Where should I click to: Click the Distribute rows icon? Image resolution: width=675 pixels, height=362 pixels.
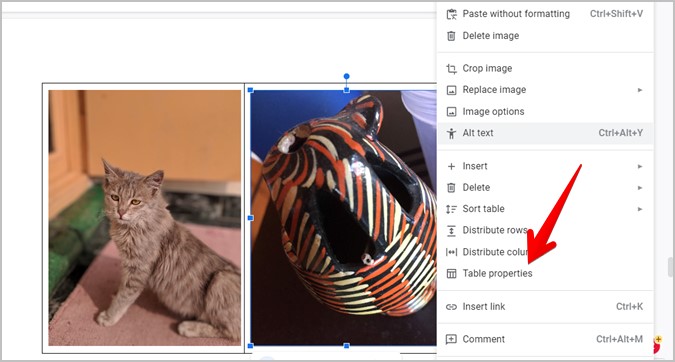pos(451,231)
